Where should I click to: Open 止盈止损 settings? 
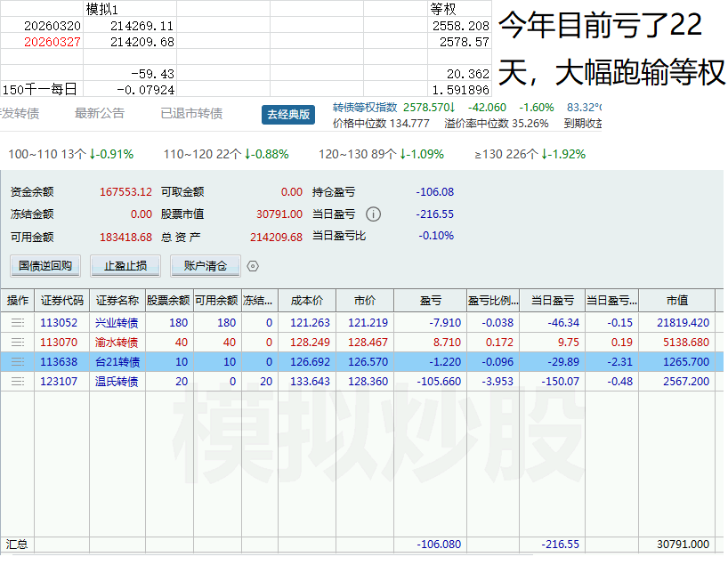pyautogui.click(x=125, y=265)
